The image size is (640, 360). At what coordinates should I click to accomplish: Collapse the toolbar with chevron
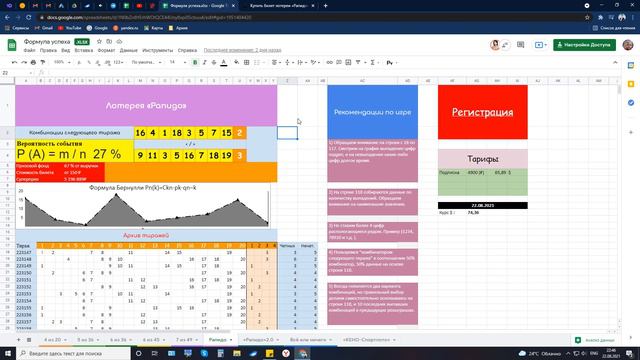point(615,62)
